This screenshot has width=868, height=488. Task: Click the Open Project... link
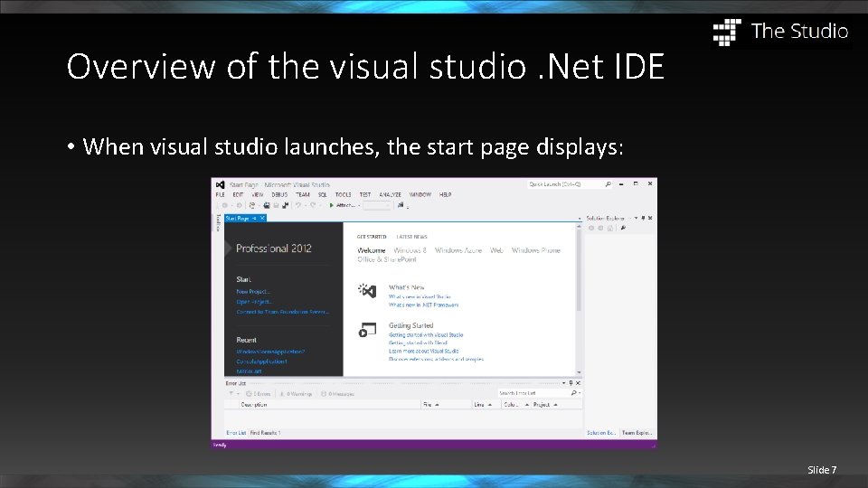coord(254,302)
